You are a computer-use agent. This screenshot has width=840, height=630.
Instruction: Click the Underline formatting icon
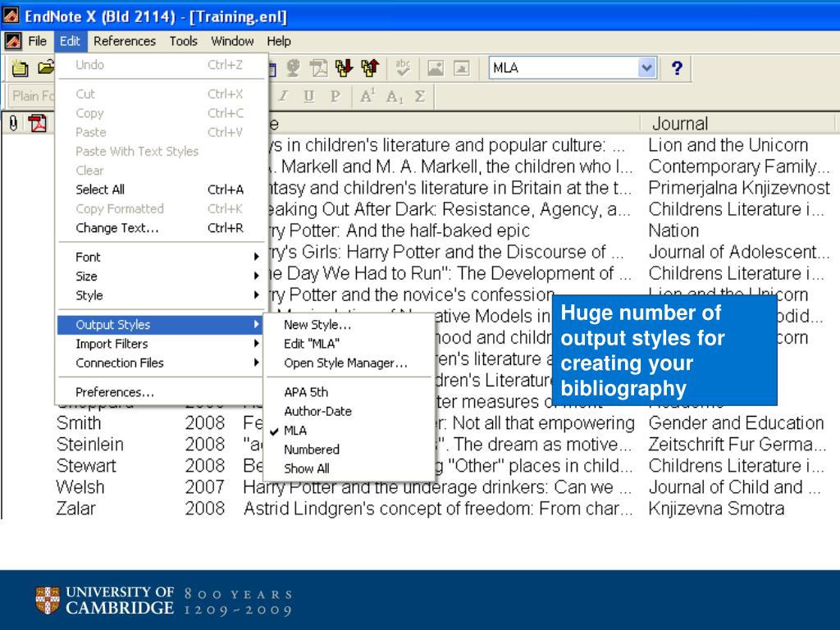click(x=309, y=97)
